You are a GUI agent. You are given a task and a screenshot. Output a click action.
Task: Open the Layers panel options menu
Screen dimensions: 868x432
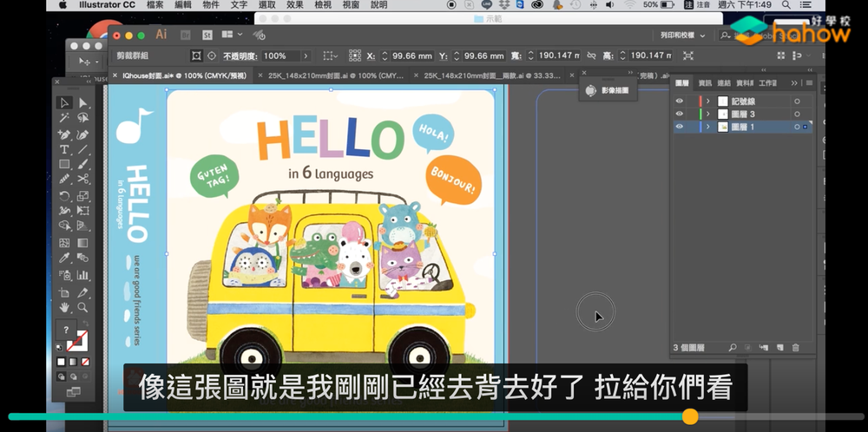(809, 83)
